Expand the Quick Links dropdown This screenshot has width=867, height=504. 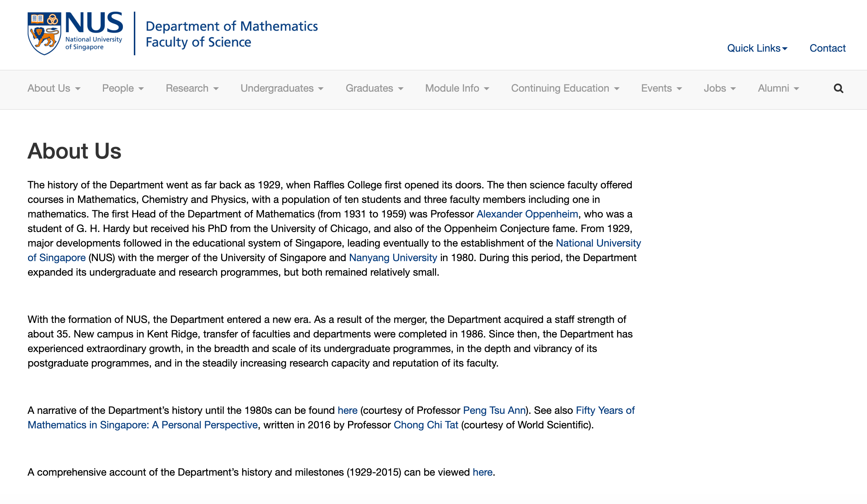click(x=757, y=48)
